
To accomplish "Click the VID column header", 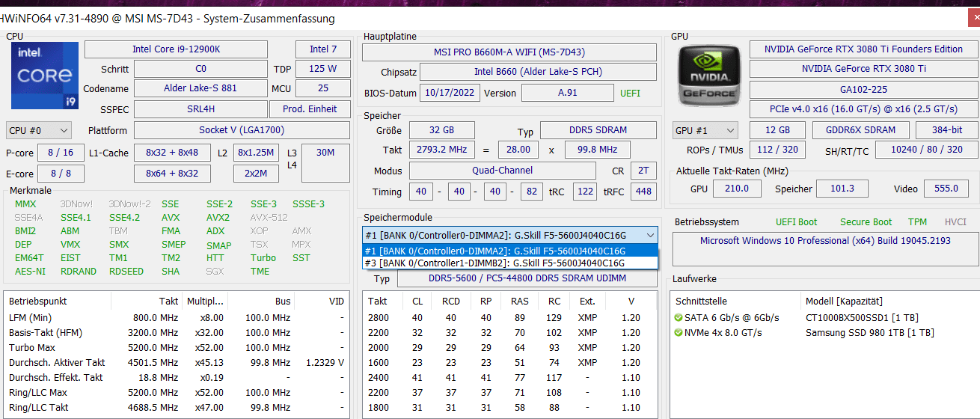I will pos(321,301).
